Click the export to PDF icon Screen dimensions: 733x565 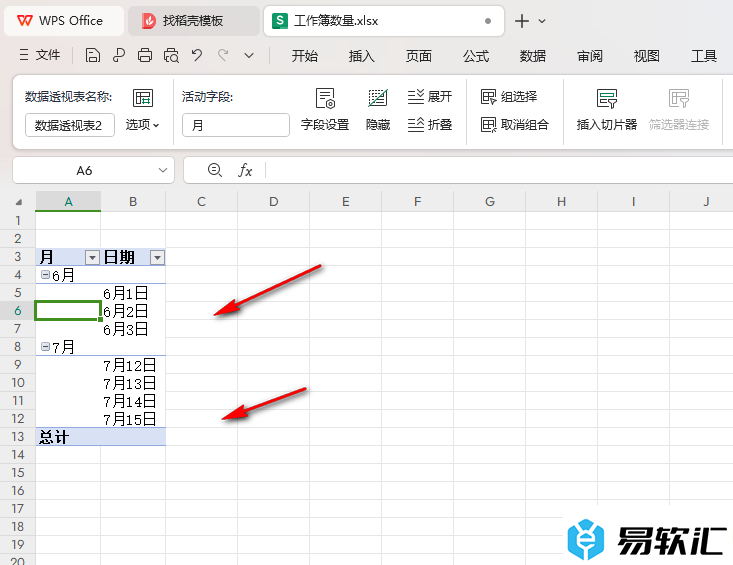click(x=119, y=56)
